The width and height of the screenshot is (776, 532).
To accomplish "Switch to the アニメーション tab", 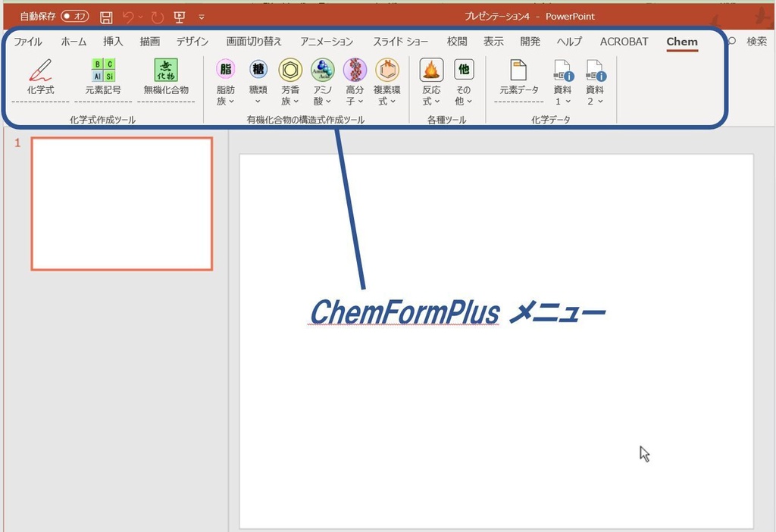I will (327, 42).
